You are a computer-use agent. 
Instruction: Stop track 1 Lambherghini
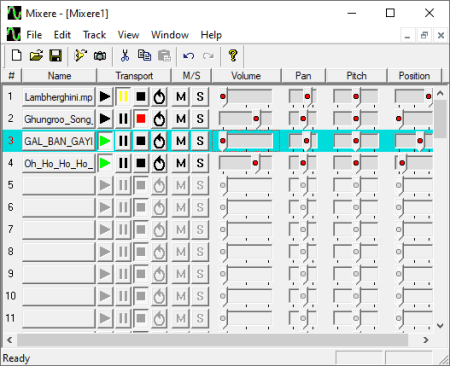(141, 97)
